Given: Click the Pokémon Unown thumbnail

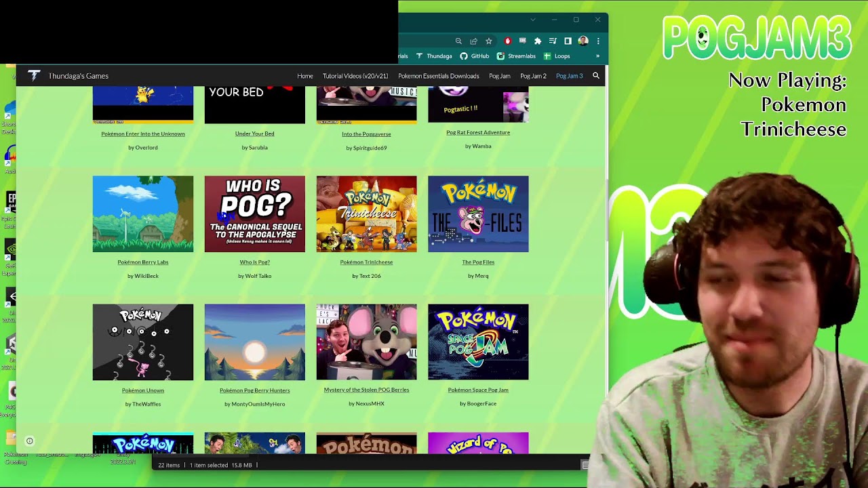Looking at the screenshot, I should (x=143, y=342).
